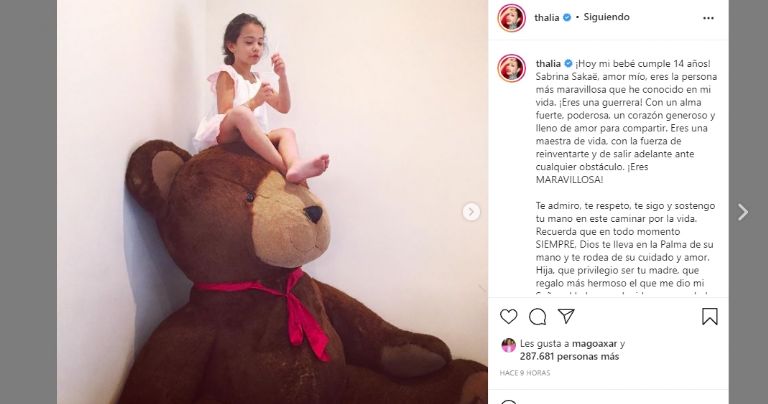Save the post with bookmark icon
This screenshot has height=404, width=768.
709,317
